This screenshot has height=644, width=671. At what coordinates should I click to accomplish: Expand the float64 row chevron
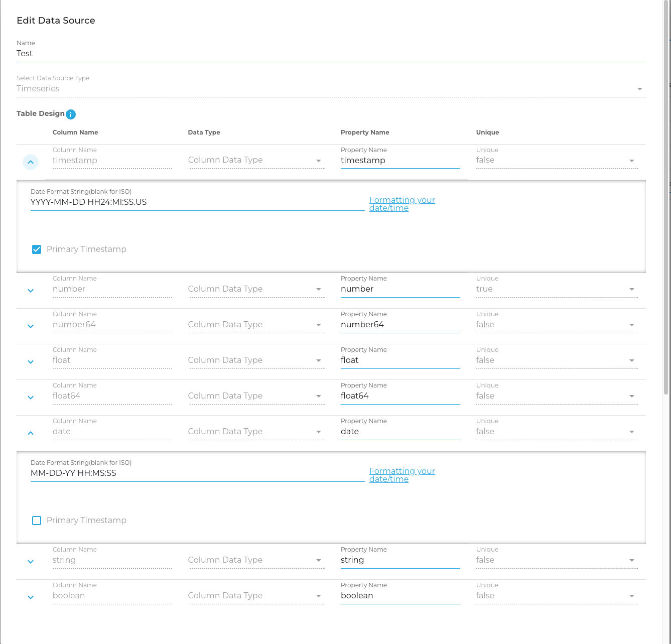31,398
